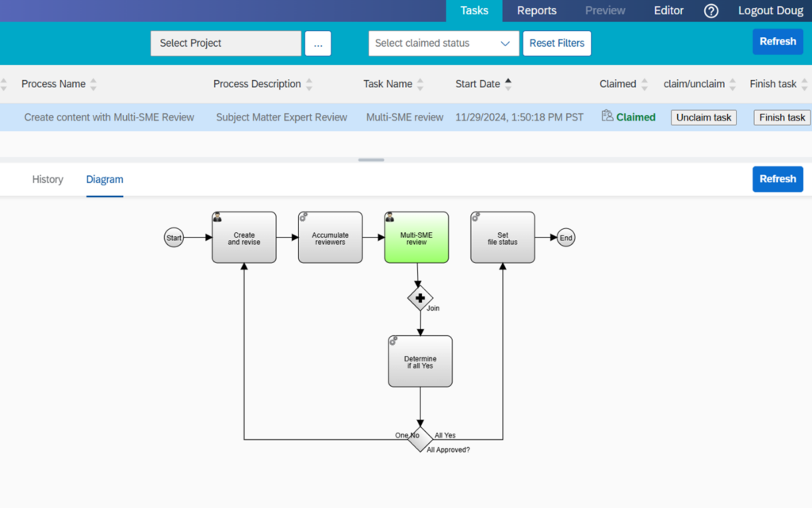812x508 pixels.
Task: Click the Start event circle in the diagram
Action: click(x=174, y=237)
